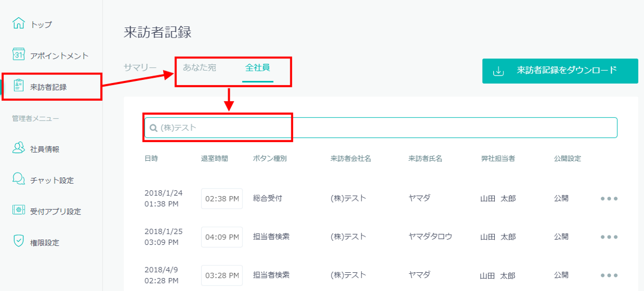Open the トップ home icon
The height and width of the screenshot is (291, 644).
click(x=19, y=24)
